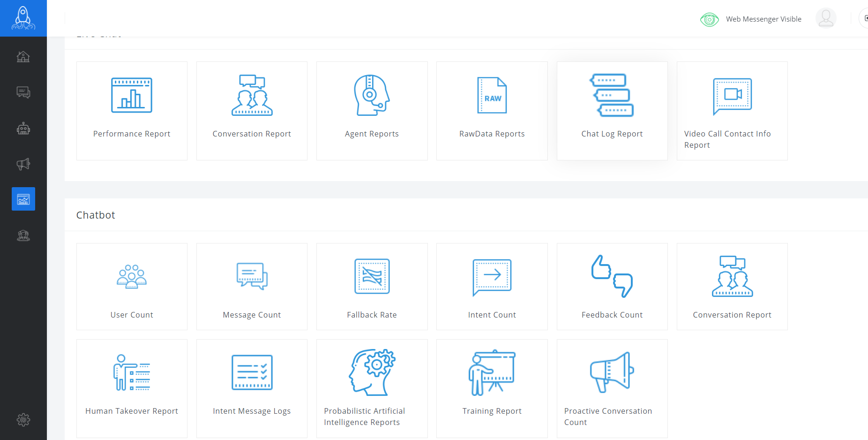Select the 'Intent Message Logs' label

coord(252,411)
